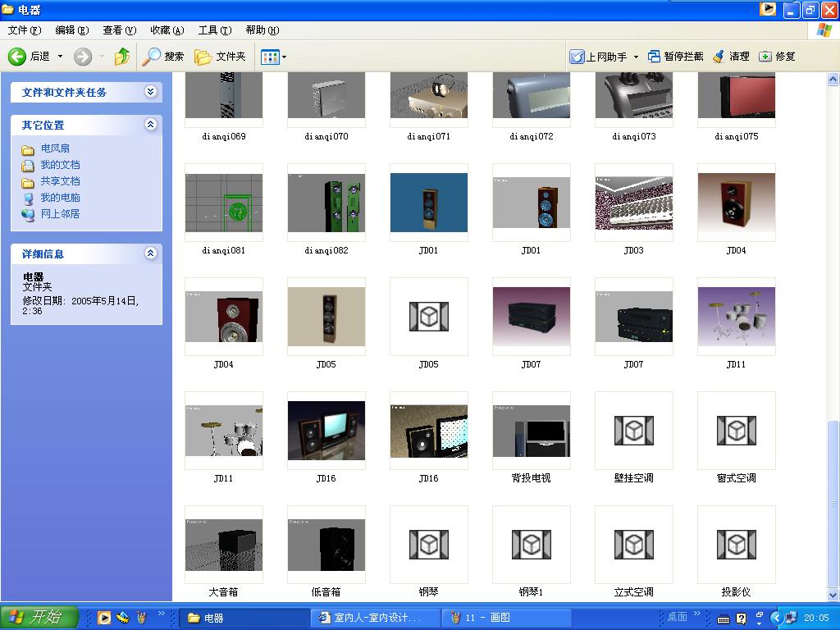This screenshot has height=630, width=840.
Task: Go up one folder level
Action: coord(122,57)
